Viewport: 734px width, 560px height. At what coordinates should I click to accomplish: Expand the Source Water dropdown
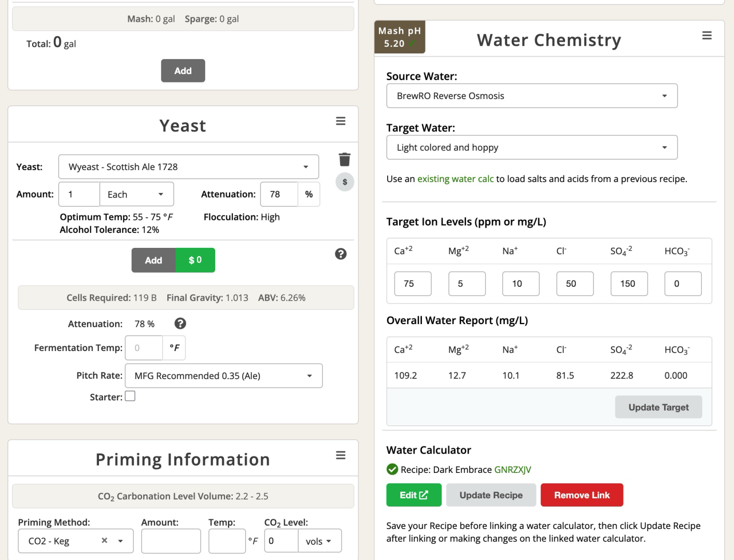[x=531, y=96]
